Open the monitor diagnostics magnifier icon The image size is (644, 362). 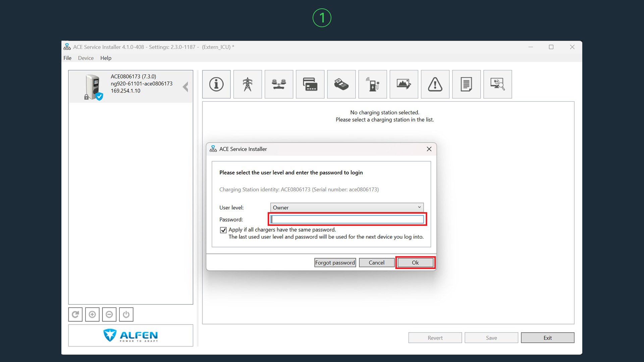pos(497,84)
